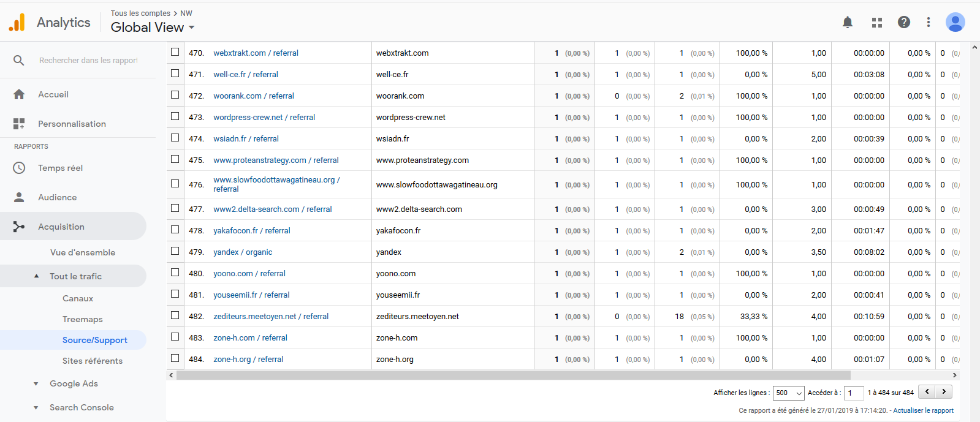Viewport: 980px width, 422px height.
Task: Click the horizontal scrollbar thumb
Action: point(514,375)
